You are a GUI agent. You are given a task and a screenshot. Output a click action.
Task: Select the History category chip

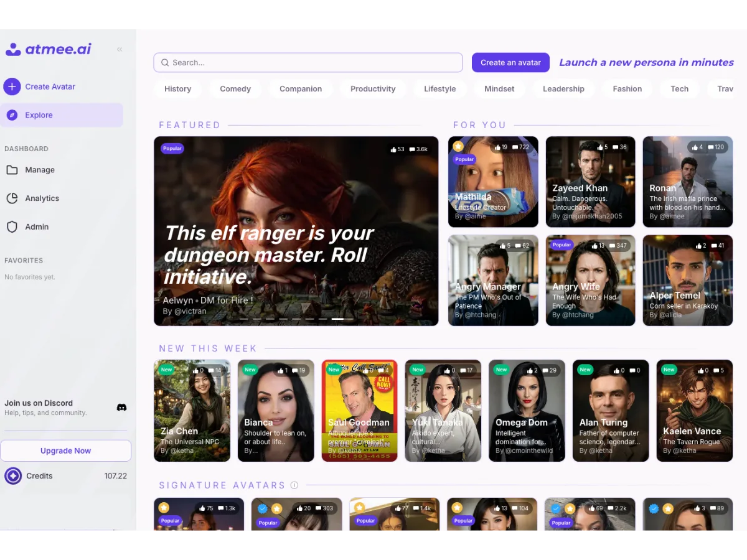[177, 89]
